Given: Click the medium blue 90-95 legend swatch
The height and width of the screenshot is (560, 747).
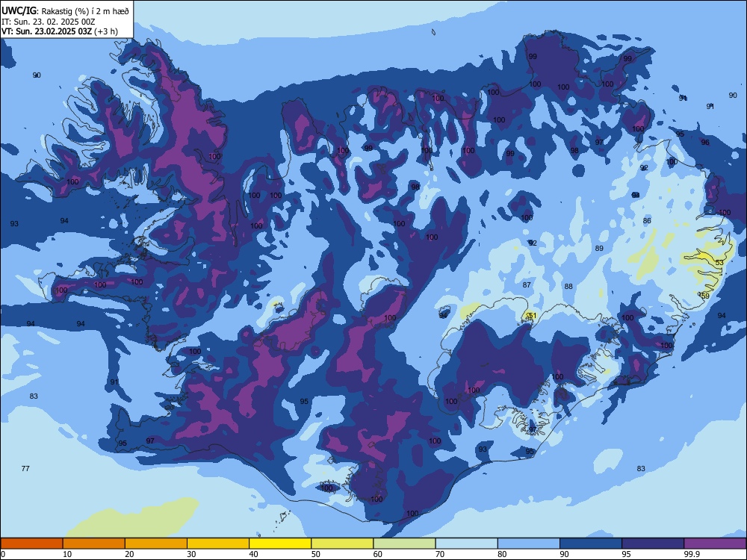Looking at the screenshot, I should pos(591,544).
